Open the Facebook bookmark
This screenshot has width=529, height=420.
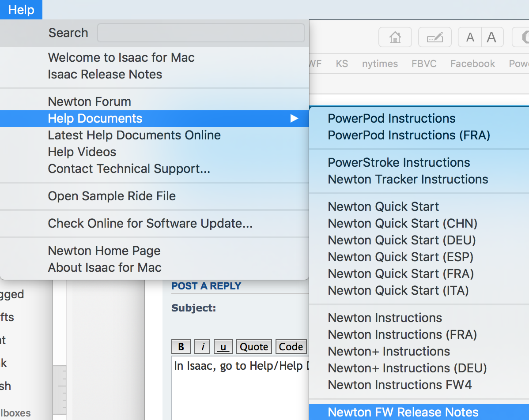tap(472, 64)
